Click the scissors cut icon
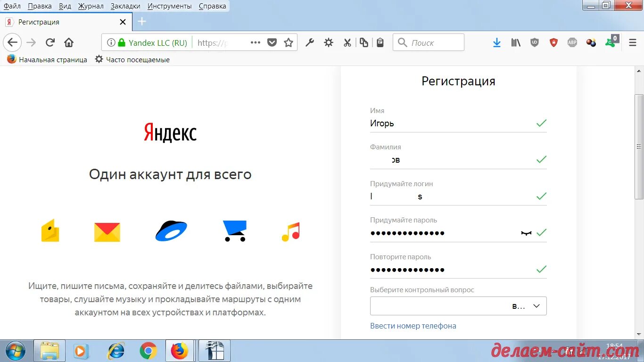Screen dimensions: 644x362 click(x=347, y=42)
